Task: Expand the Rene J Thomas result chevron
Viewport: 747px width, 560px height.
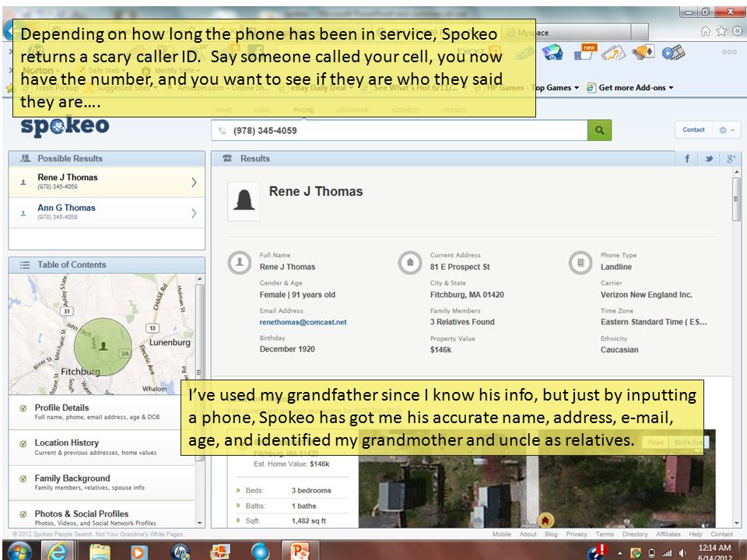Action: 194,182
